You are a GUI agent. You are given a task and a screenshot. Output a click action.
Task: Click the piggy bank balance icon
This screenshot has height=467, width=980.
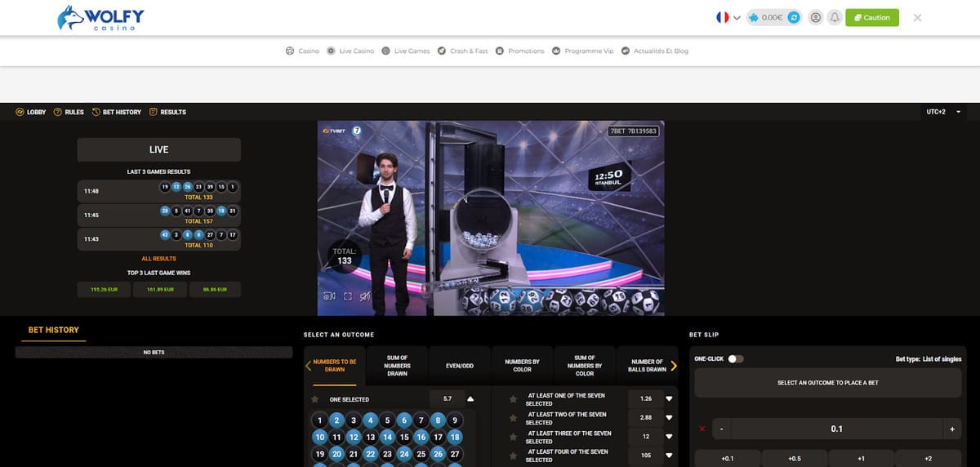click(x=753, y=17)
